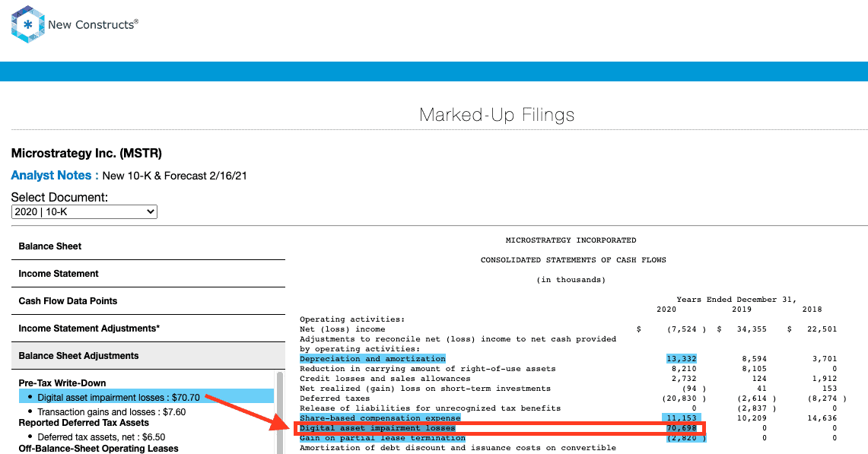Click the New Constructs wordmark text
The height and width of the screenshot is (454, 868).
click(93, 24)
